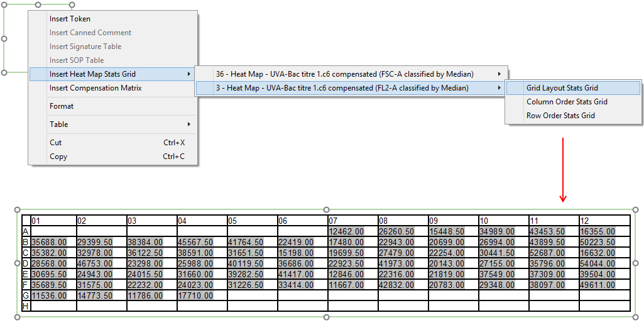Click the cell showing 17710.00

pos(195,295)
